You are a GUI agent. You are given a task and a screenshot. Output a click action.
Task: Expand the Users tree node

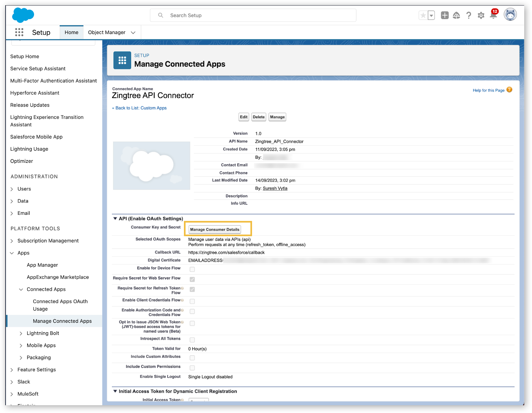point(12,189)
